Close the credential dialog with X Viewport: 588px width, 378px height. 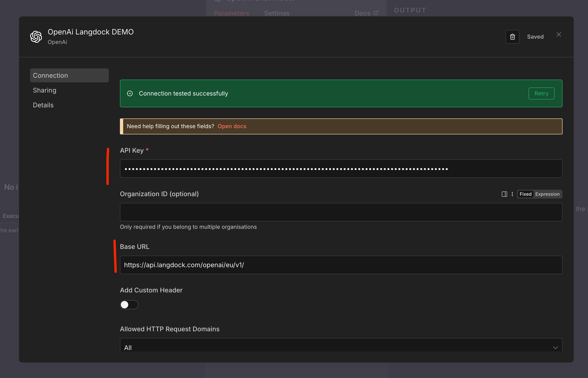pyautogui.click(x=559, y=35)
